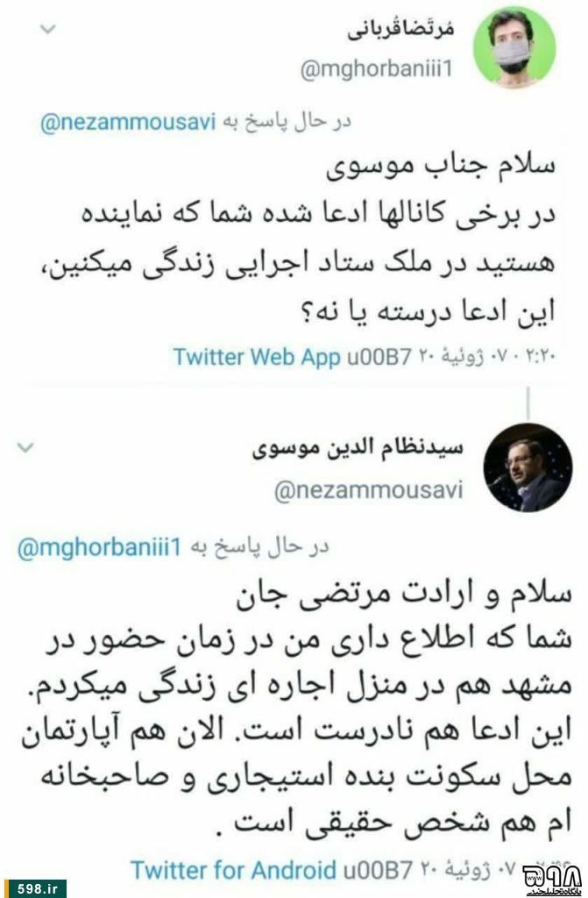Click the first tweet's timestamp ۲:۲۰
Image resolution: width=588 pixels, height=898 pixels.
[541, 357]
